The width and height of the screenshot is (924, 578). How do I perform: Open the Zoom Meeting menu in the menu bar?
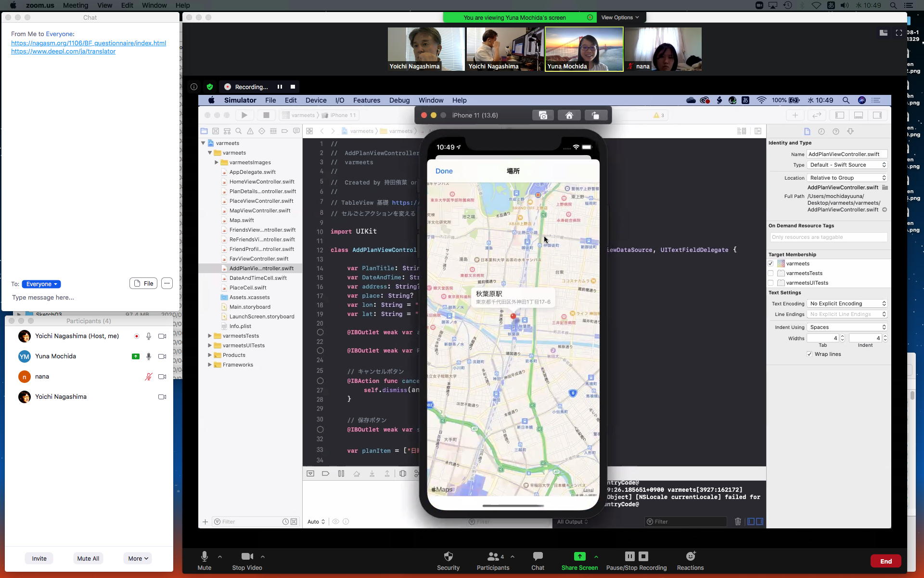(x=76, y=5)
